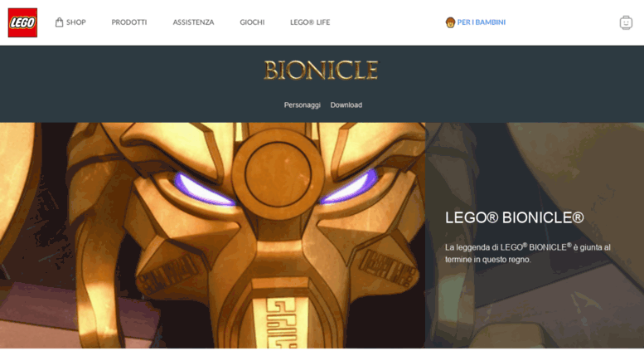Click the mask's right glowing purple eye
The width and height of the screenshot is (644, 351).
coord(349,188)
